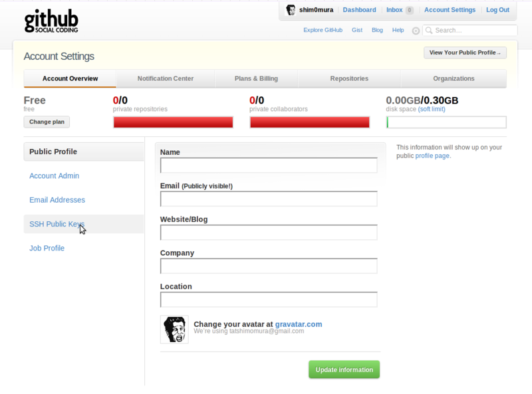This screenshot has height=394, width=532.
Task: Click Log Out
Action: (x=497, y=10)
